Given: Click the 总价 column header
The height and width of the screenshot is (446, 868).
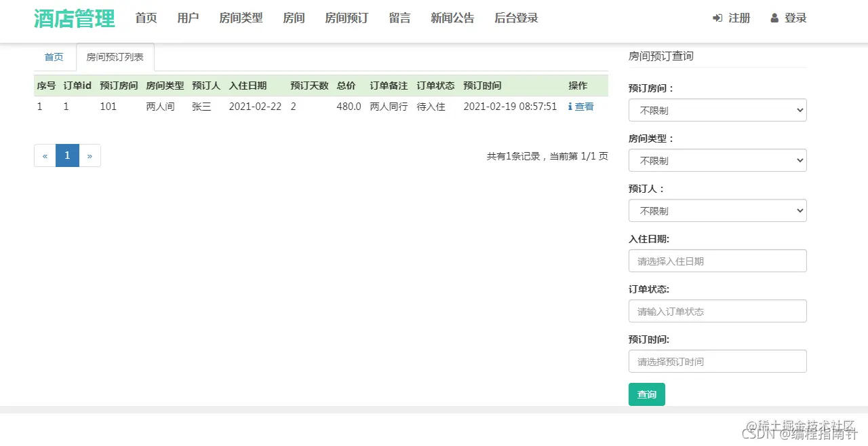Looking at the screenshot, I should (346, 86).
